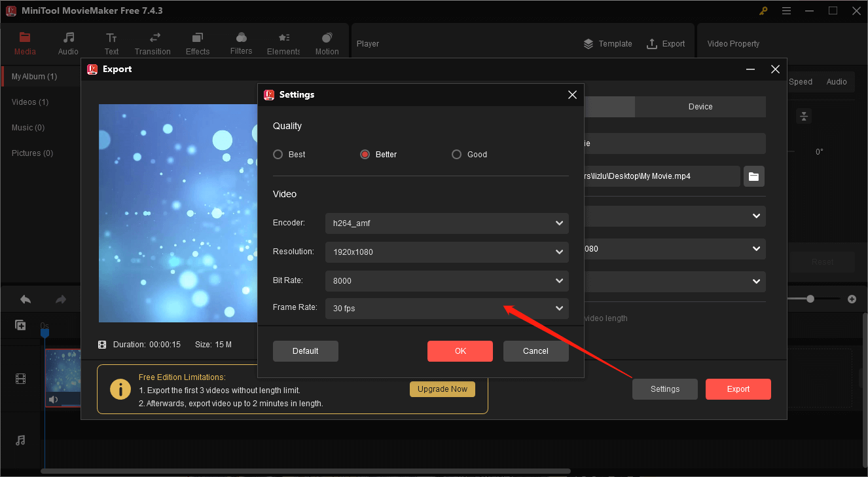
Task: Click the save path input field
Action: coord(661,176)
